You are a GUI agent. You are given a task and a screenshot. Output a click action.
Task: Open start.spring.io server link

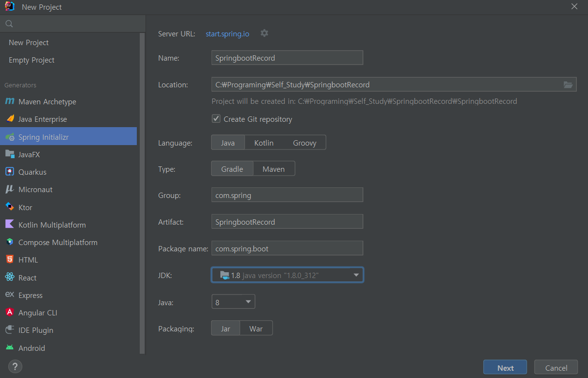click(x=228, y=33)
